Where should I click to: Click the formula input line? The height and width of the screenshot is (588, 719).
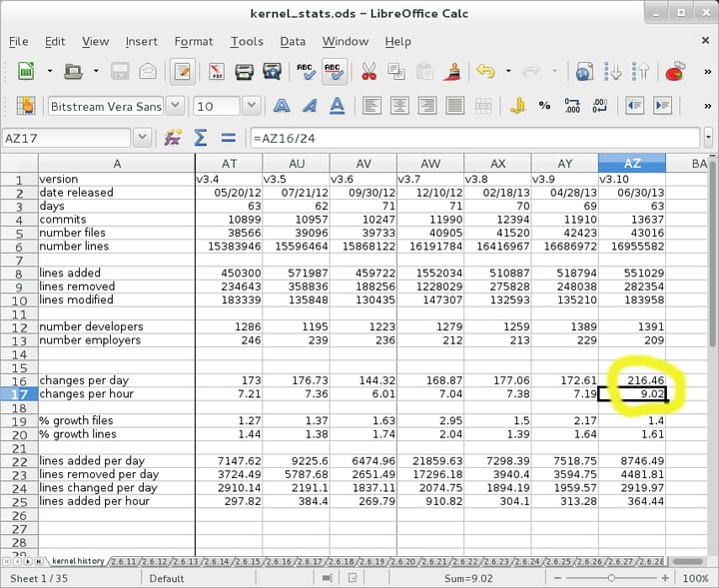(475, 138)
